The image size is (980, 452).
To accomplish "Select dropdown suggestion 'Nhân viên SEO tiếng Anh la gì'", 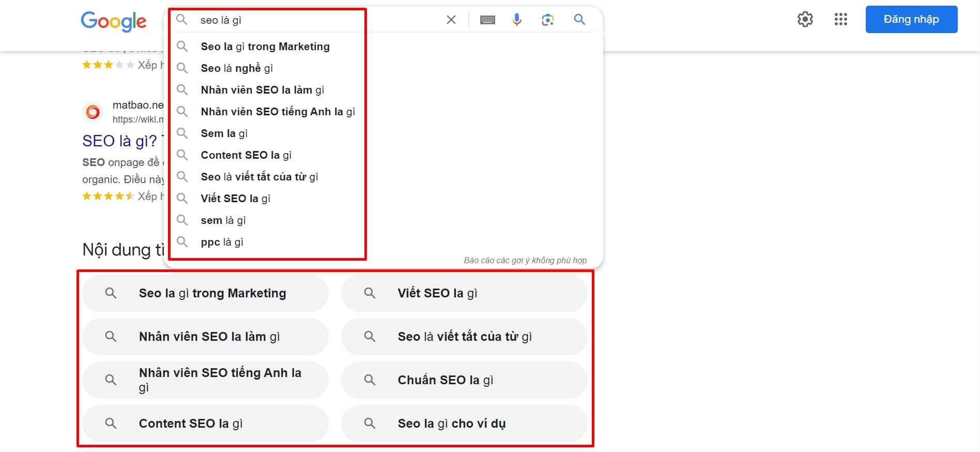I will (x=383, y=112).
